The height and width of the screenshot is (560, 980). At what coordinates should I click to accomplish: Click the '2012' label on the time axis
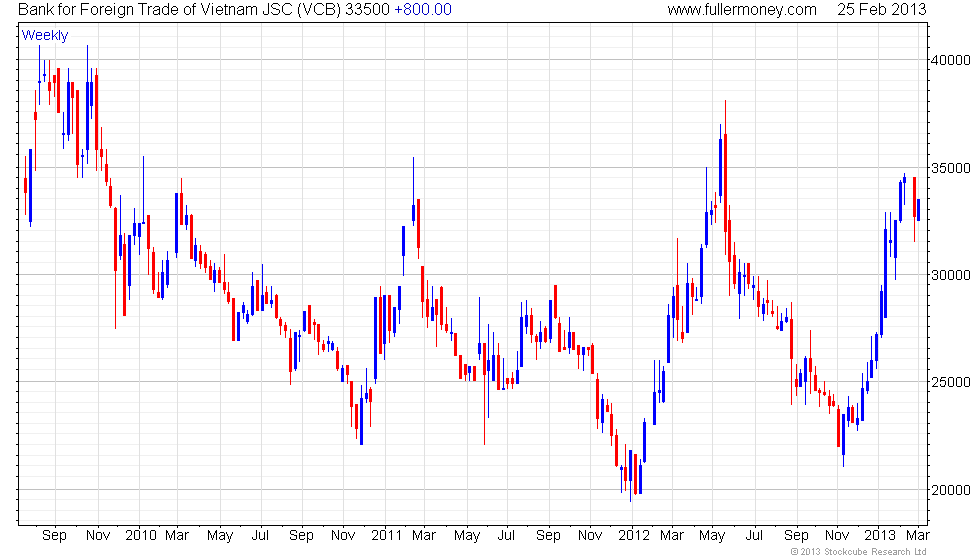click(x=634, y=536)
